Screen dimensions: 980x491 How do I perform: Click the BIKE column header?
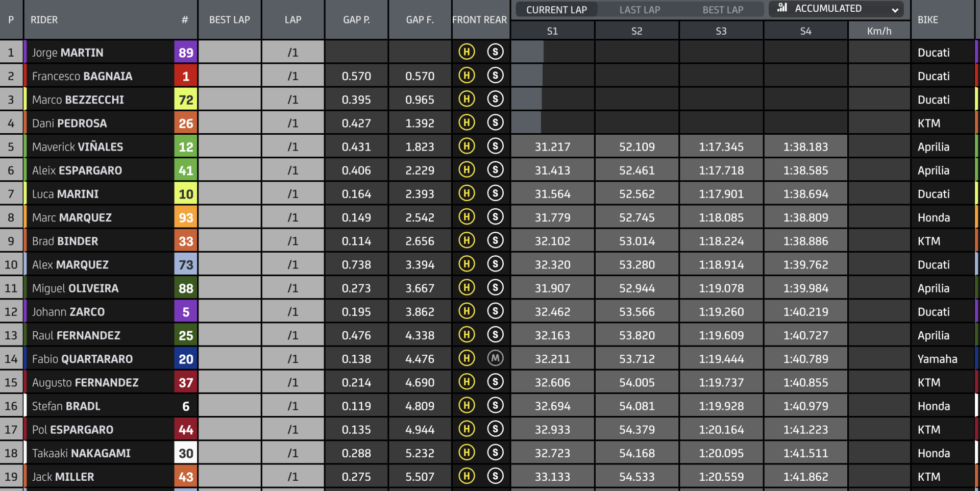(x=928, y=20)
